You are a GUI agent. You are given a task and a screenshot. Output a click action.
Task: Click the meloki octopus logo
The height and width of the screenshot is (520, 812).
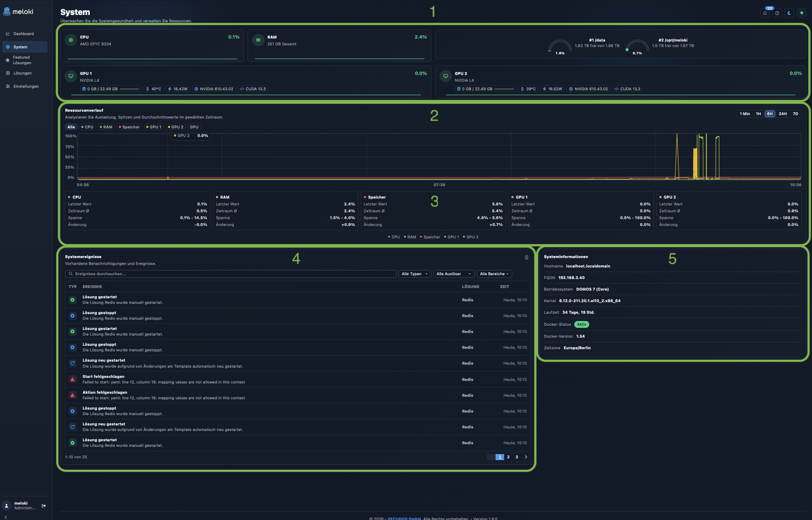pyautogui.click(x=7, y=12)
